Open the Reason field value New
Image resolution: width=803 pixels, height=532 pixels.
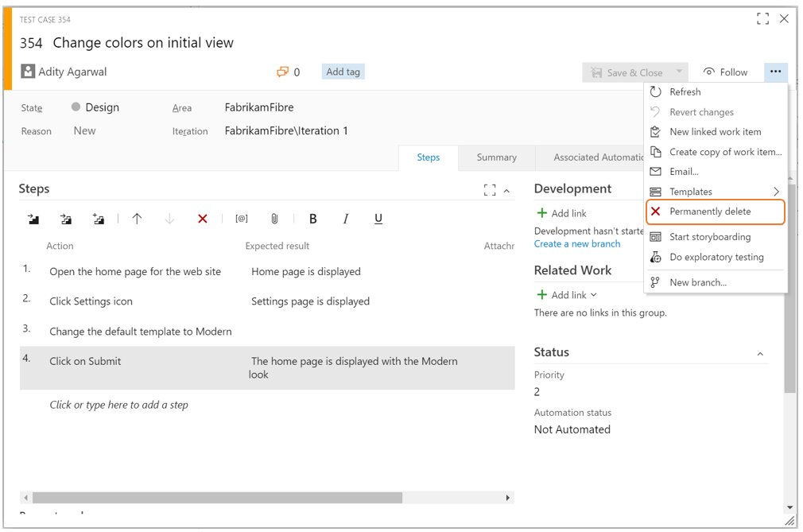[84, 131]
